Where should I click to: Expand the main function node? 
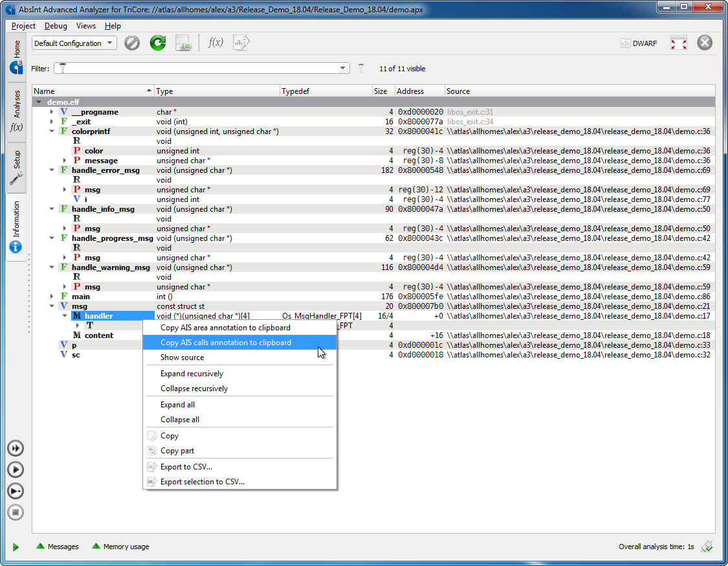(52, 297)
